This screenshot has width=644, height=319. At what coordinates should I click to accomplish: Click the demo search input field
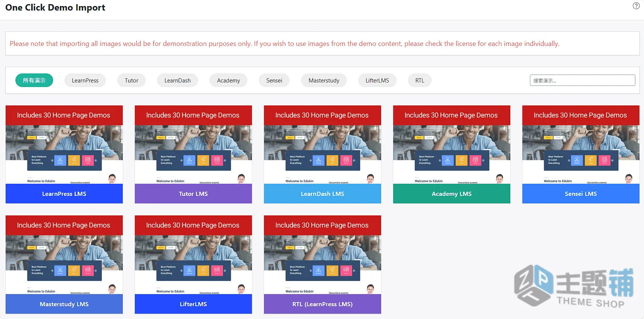582,80
